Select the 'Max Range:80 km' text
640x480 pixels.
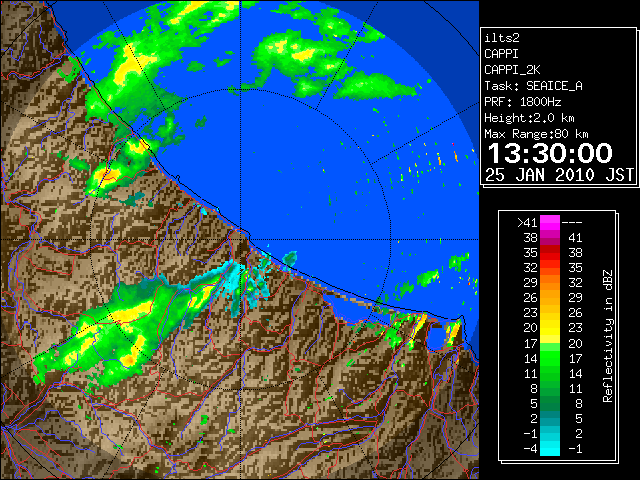tap(536, 134)
